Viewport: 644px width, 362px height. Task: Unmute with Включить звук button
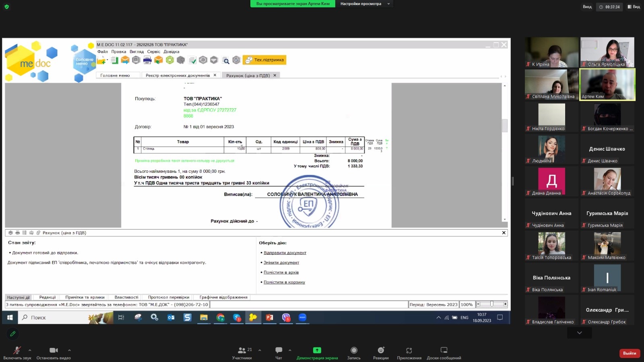(x=17, y=353)
